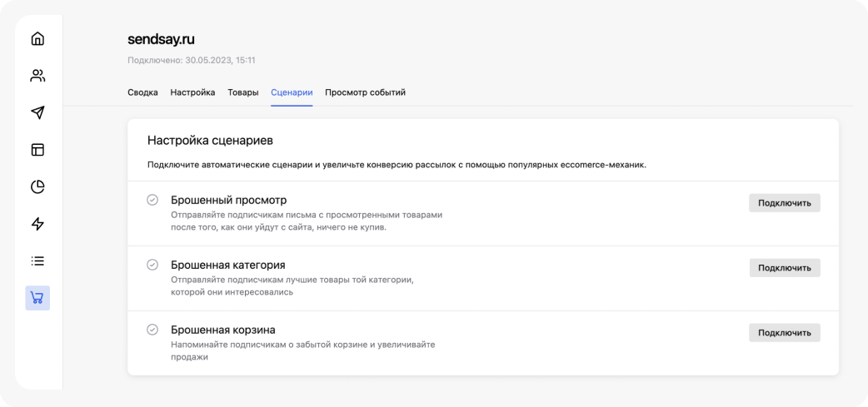868x407 pixels.
Task: Open the layout templates icon
Action: tap(37, 150)
